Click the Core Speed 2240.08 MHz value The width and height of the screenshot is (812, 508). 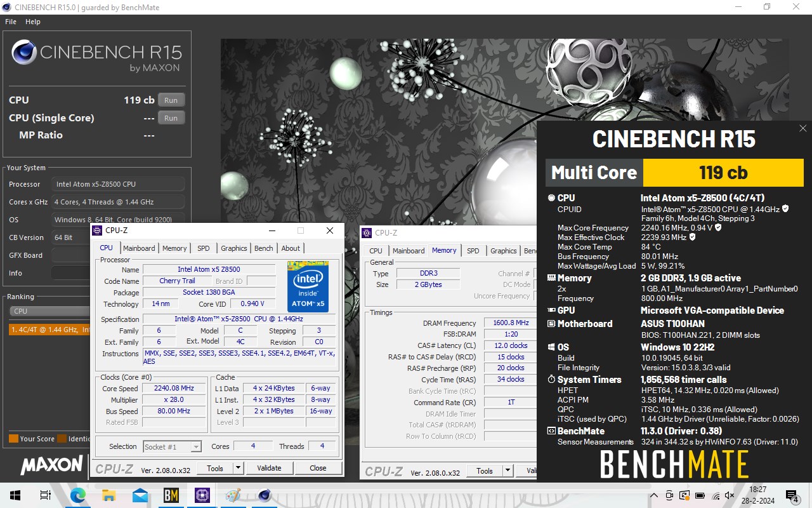[174, 388]
